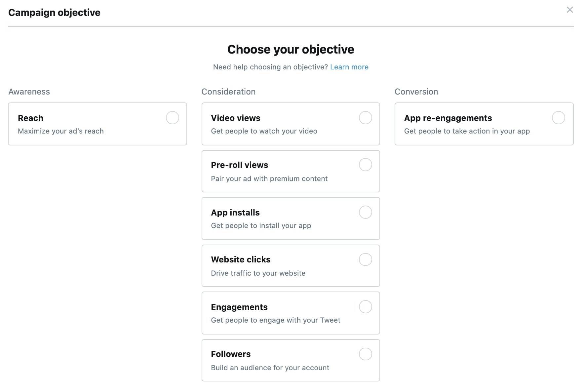Image resolution: width=583 pixels, height=392 pixels.
Task: Click 'Build an audience for your account' text
Action: click(270, 368)
